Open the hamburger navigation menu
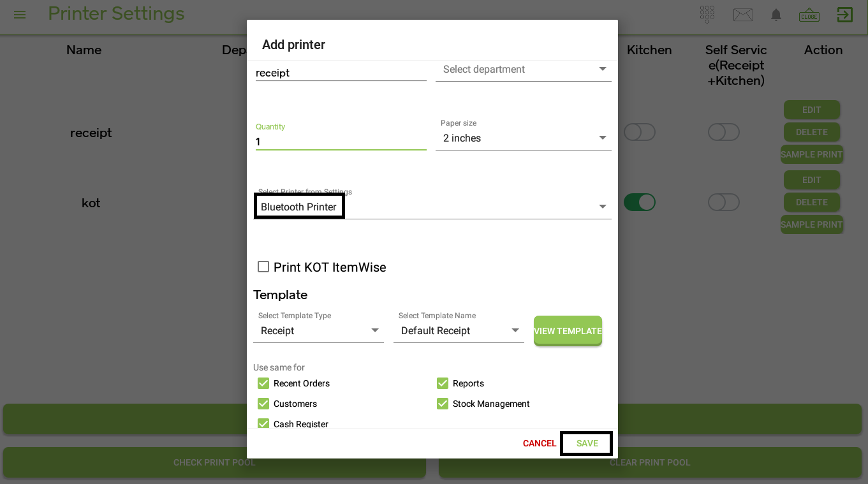The width and height of the screenshot is (868, 484). point(20,14)
